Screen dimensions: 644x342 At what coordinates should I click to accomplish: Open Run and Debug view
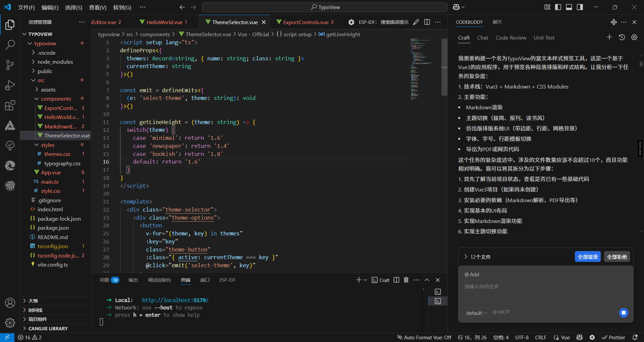click(10, 85)
